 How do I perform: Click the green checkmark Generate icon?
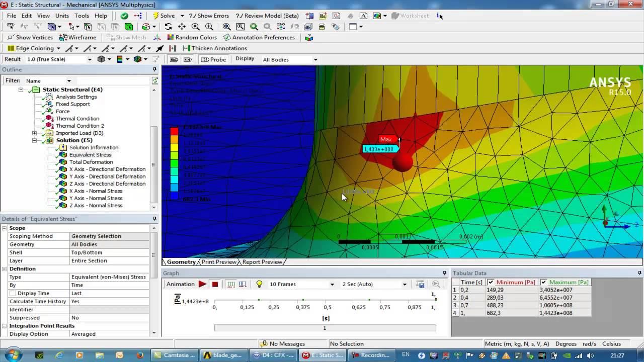[124, 16]
